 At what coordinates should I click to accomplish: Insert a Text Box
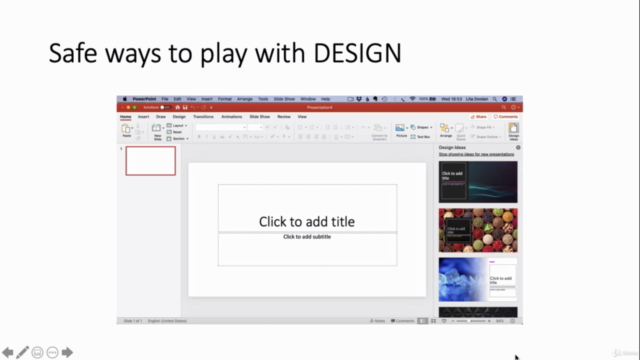(420, 137)
